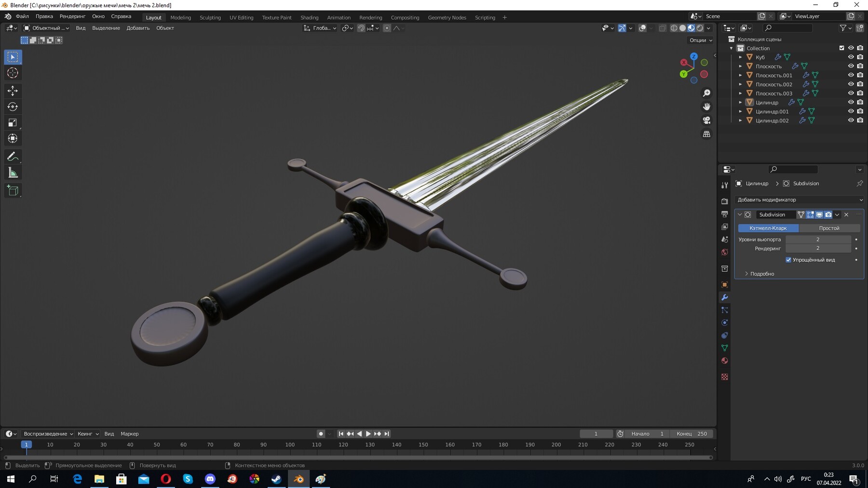868x488 pixels.
Task: Uncheck Упрощённый вид in Subdivision modifier
Action: pos(789,260)
